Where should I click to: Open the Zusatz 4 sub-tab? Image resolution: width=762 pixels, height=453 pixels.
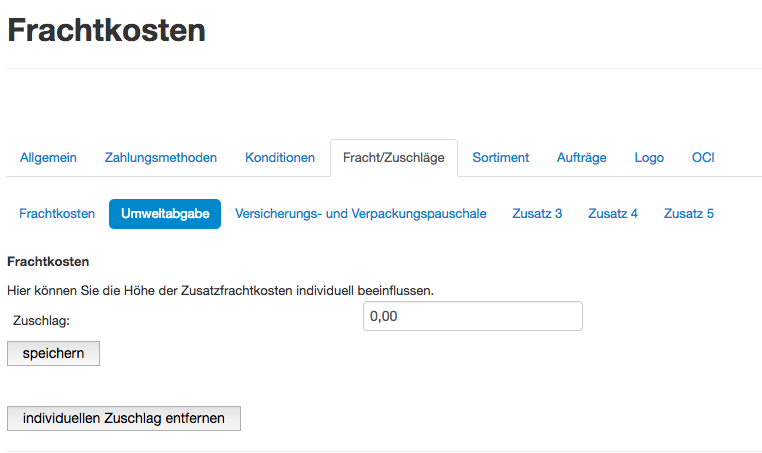[613, 214]
